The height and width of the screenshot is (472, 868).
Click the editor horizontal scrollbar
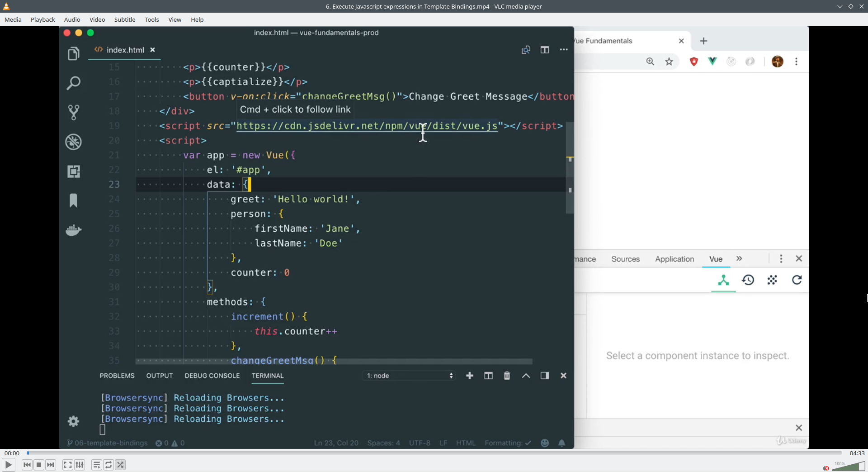click(x=334, y=361)
